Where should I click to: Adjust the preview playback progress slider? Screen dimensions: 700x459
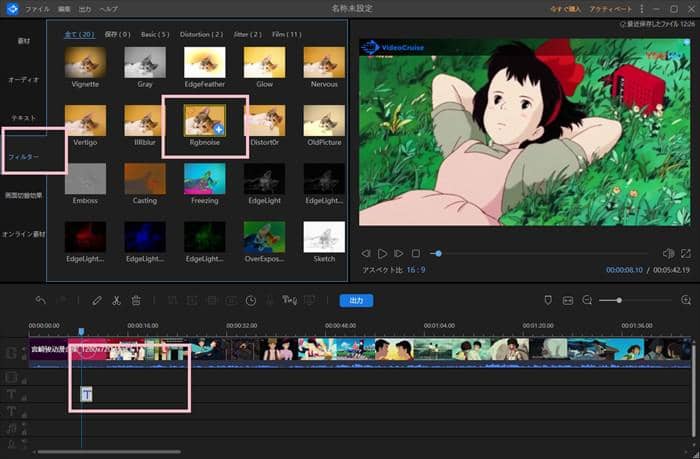(539, 254)
